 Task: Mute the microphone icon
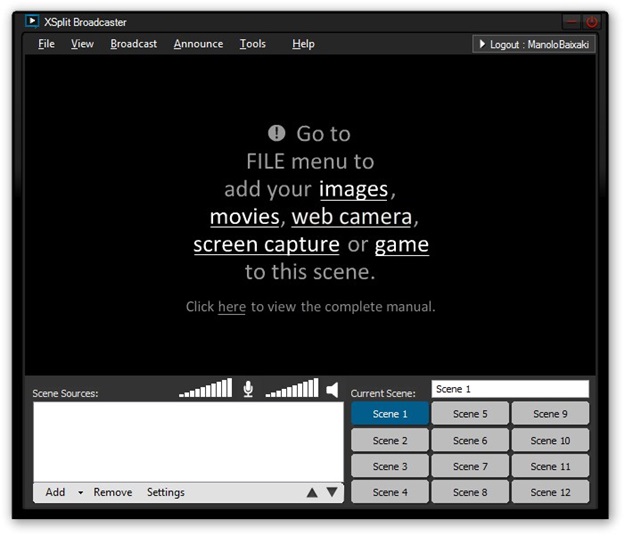tap(248, 389)
